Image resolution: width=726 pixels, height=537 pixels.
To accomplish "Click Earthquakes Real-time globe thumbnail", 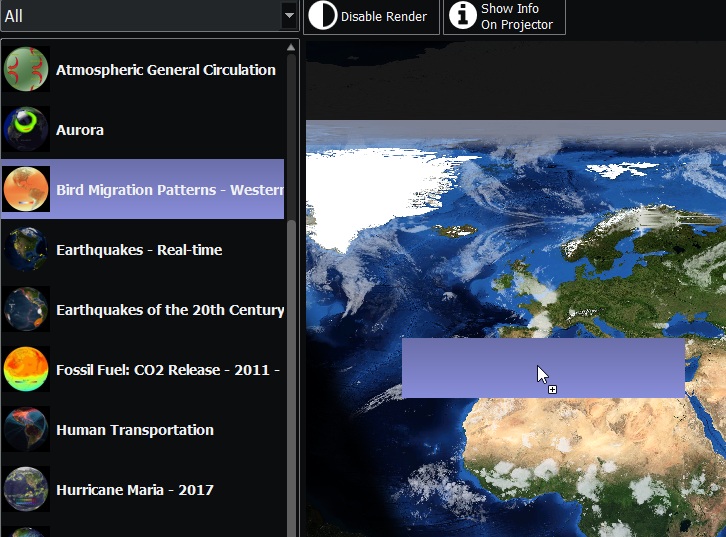I will [x=26, y=249].
